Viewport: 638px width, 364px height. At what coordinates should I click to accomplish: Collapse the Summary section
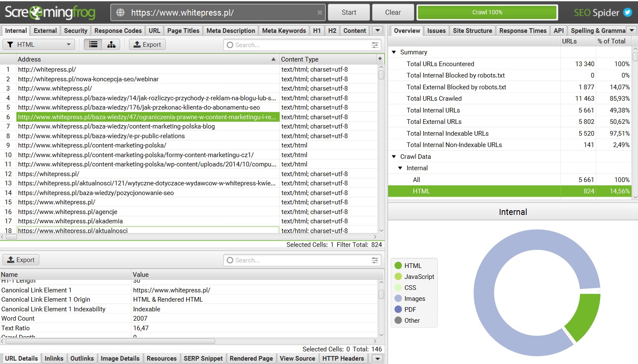point(394,52)
